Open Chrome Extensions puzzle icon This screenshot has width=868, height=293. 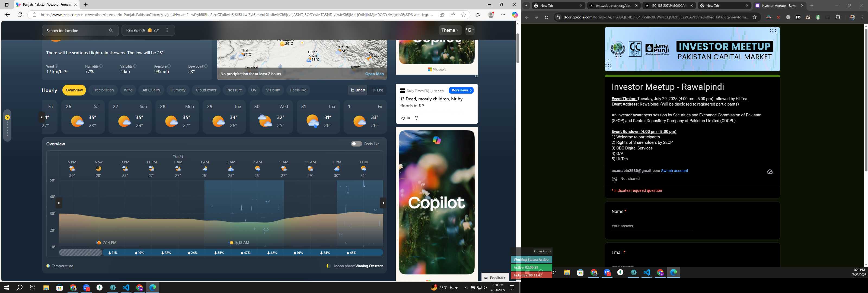(838, 17)
